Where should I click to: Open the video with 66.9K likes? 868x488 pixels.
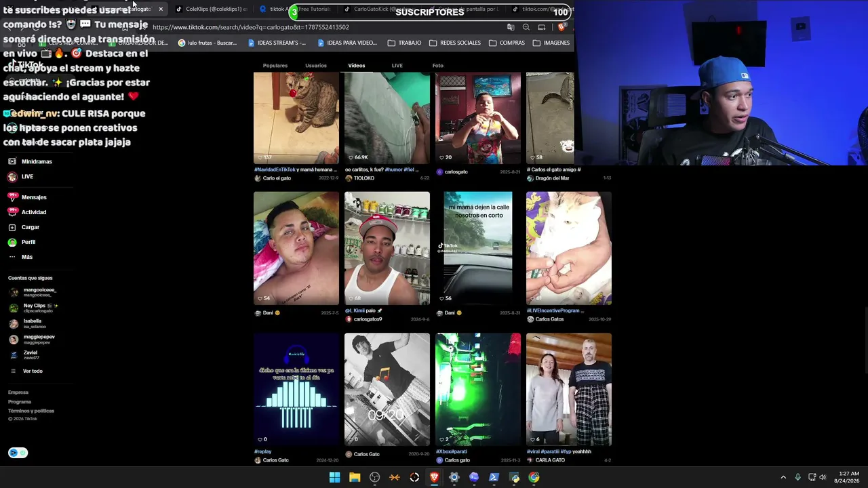click(x=387, y=118)
